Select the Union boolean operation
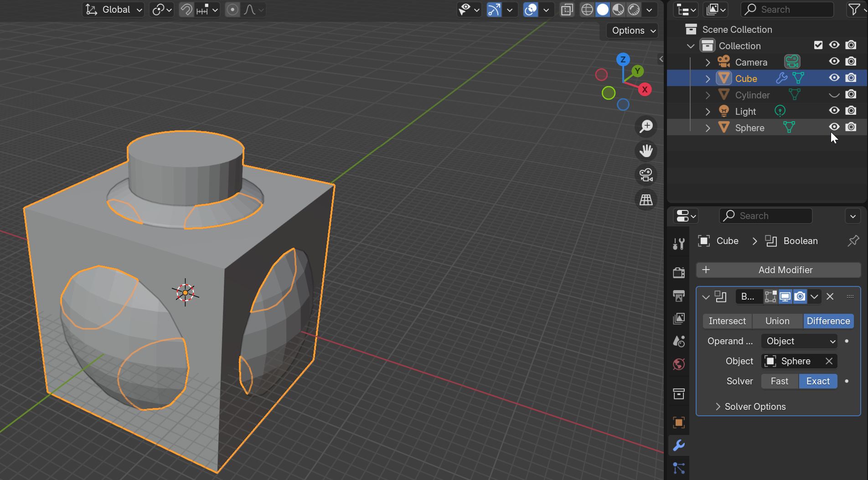Viewport: 868px width, 480px height. click(777, 321)
